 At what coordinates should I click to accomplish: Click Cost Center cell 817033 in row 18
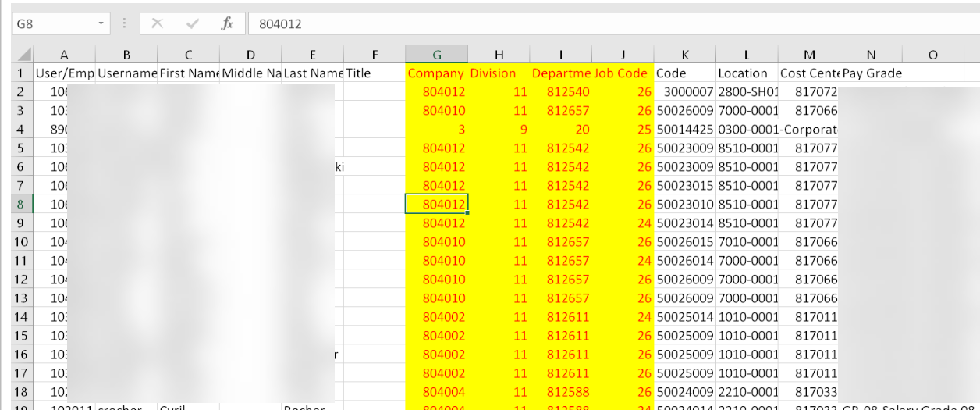pos(809,391)
